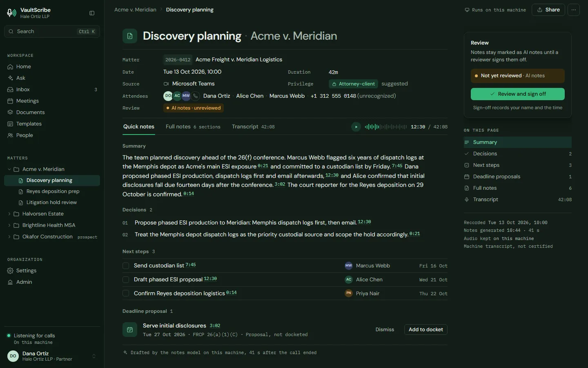Image resolution: width=588 pixels, height=368 pixels.
Task: Play the recording audio
Action: (x=356, y=127)
